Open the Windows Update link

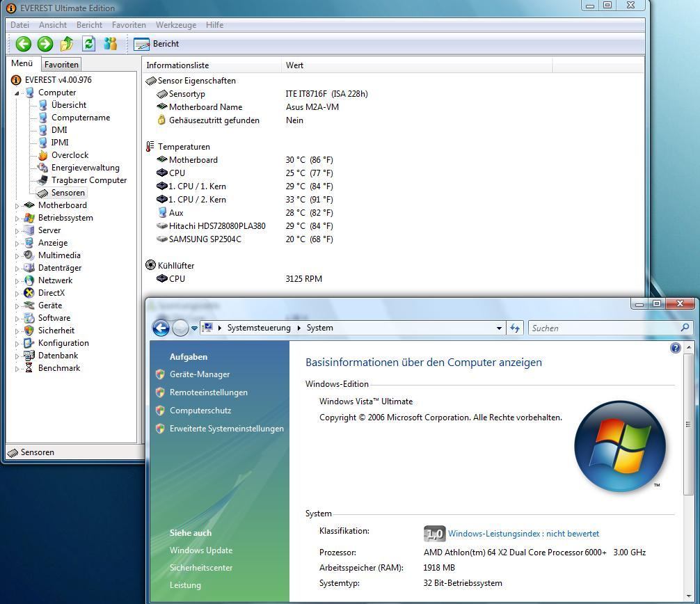pos(201,550)
